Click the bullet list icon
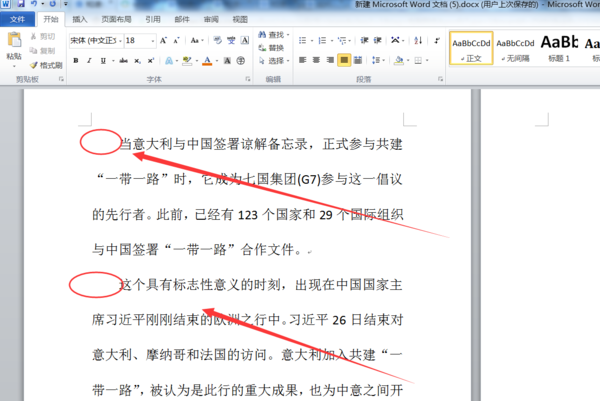 [302, 40]
